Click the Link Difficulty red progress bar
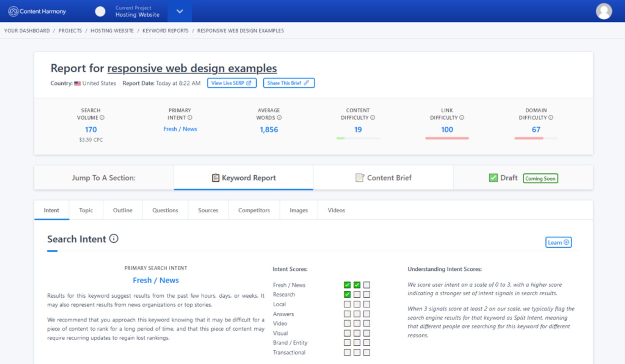 coord(447,138)
